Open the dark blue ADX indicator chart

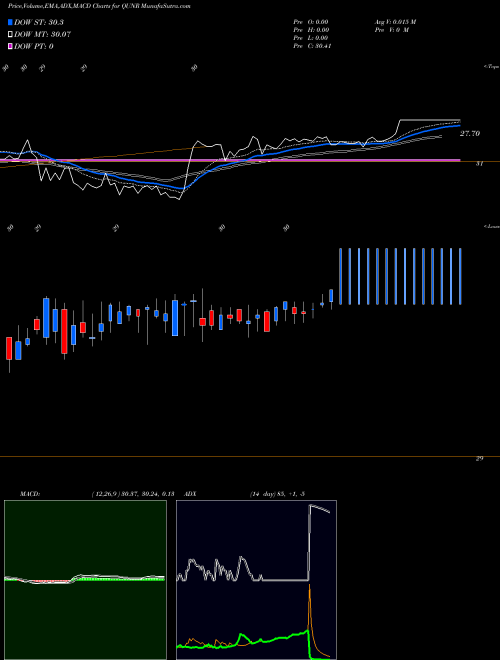point(256,580)
